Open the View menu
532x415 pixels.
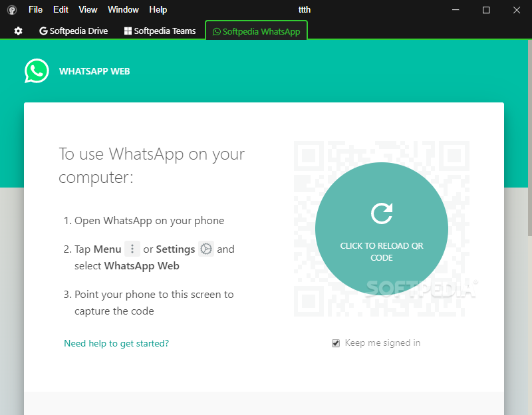pyautogui.click(x=88, y=9)
